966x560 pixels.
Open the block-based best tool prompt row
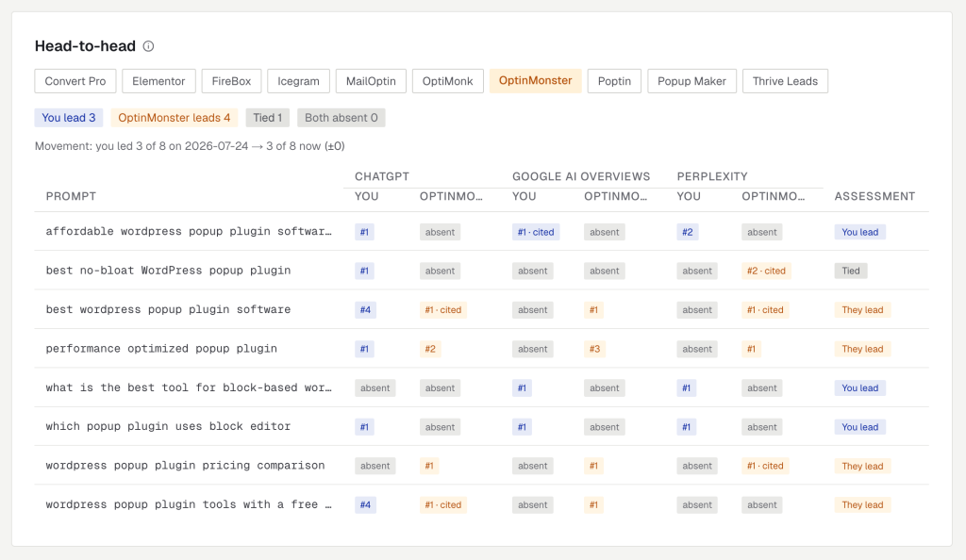189,387
